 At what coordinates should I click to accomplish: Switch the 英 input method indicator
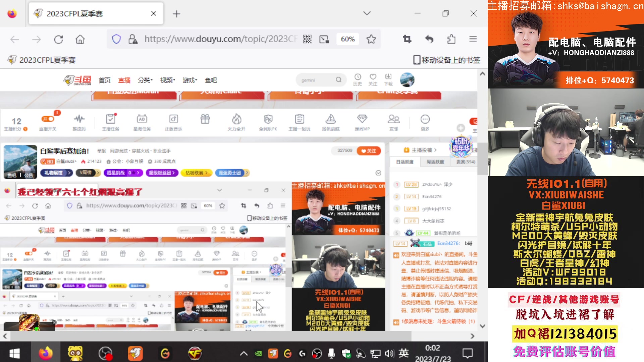click(x=404, y=353)
